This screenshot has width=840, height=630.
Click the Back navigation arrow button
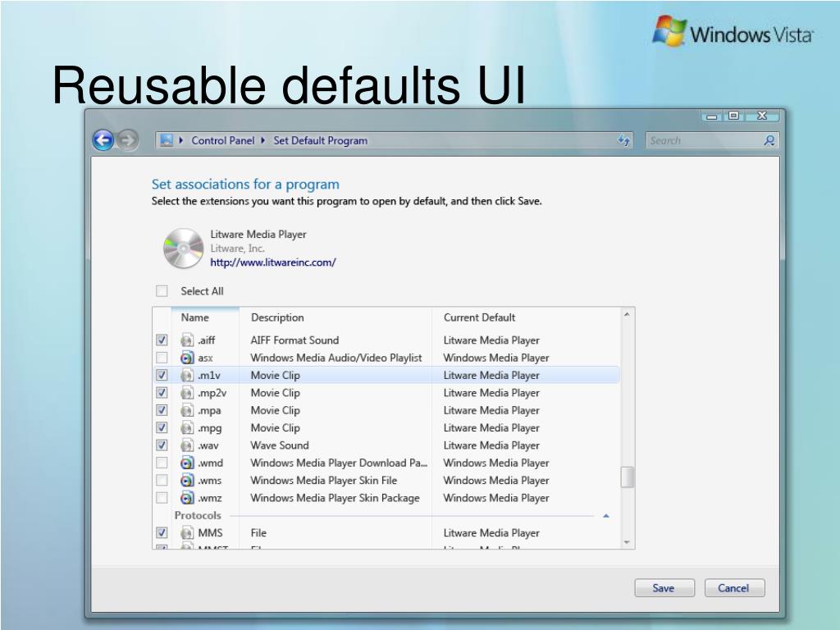(103, 140)
